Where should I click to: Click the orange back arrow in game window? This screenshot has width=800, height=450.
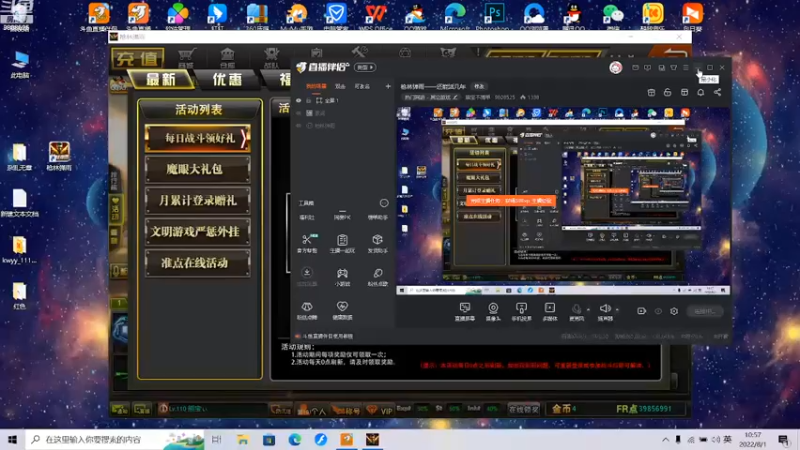click(674, 53)
